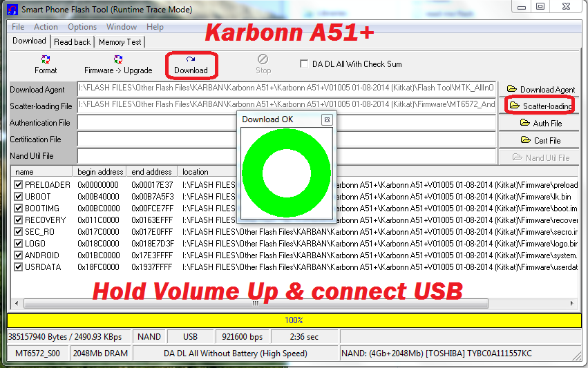Viewport: 588px width, 368px height.
Task: Uncheck the LOGO partition
Action: 18,243
